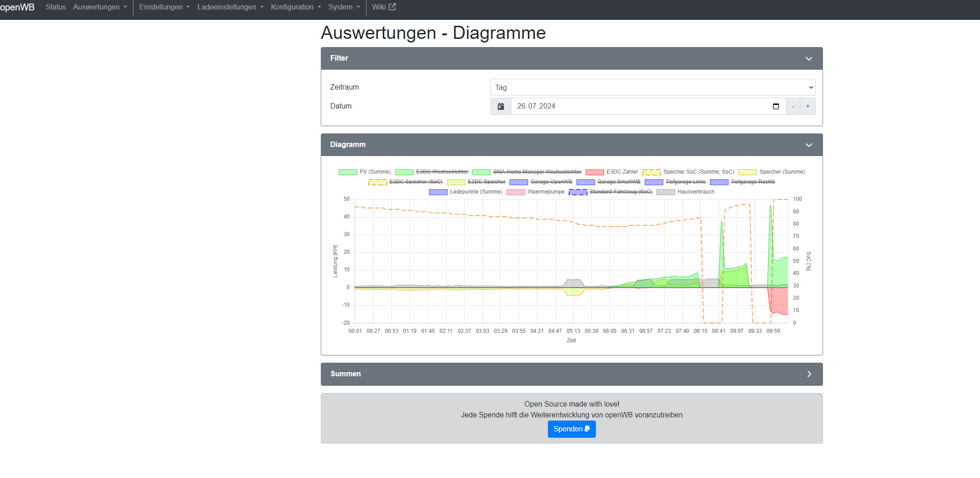The image size is (980, 478).
Task: Open the System menu in navbar
Action: (344, 7)
